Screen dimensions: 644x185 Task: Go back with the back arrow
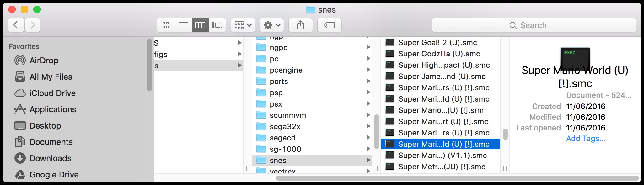click(x=16, y=25)
